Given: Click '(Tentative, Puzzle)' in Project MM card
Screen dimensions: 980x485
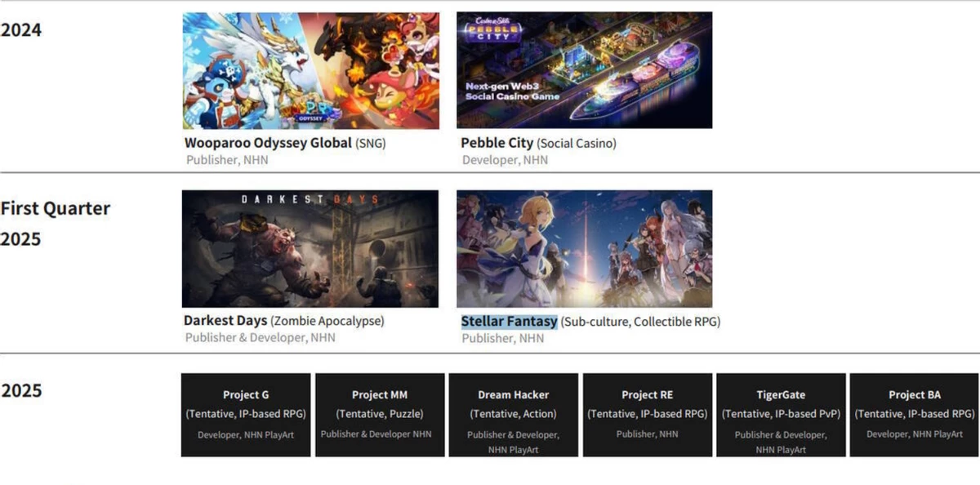Looking at the screenshot, I should coord(380,414).
